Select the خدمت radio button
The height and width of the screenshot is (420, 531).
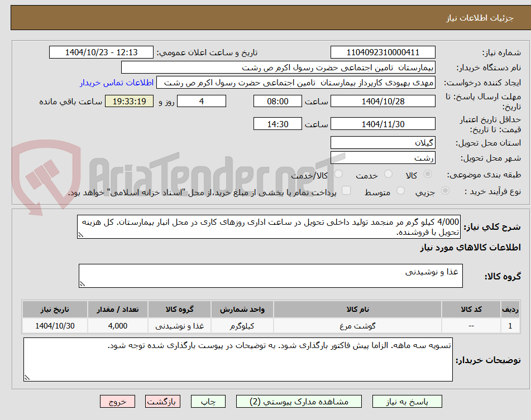(388, 174)
